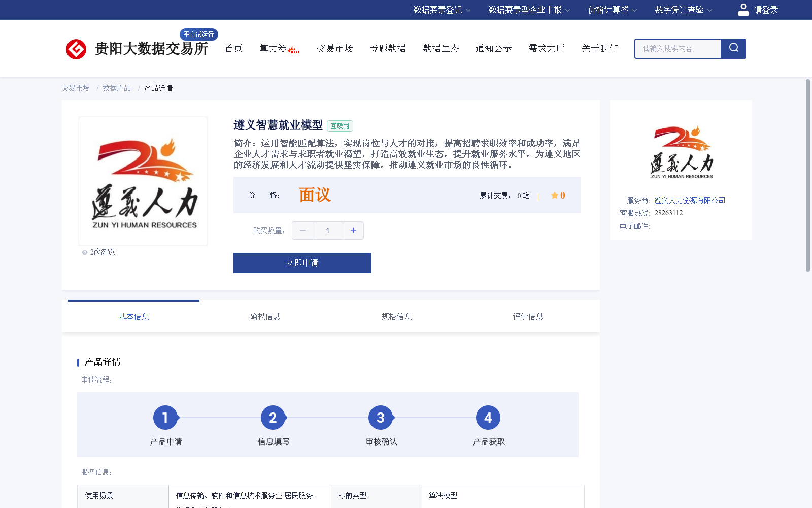Switch to the 规格信息 tab

pos(396,316)
